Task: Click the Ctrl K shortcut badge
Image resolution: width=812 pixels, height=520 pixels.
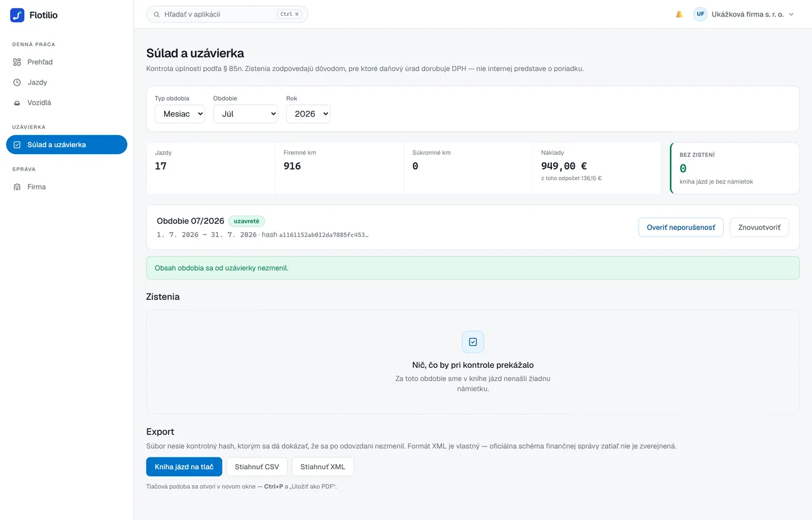Action: pos(289,14)
